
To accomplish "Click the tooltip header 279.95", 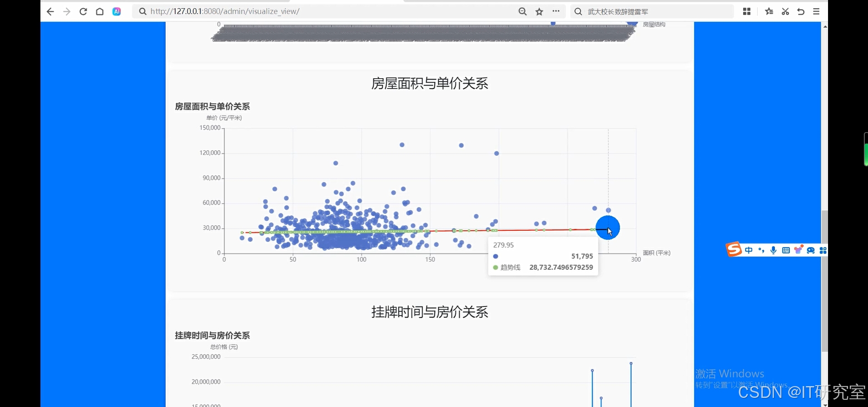I will (x=503, y=245).
